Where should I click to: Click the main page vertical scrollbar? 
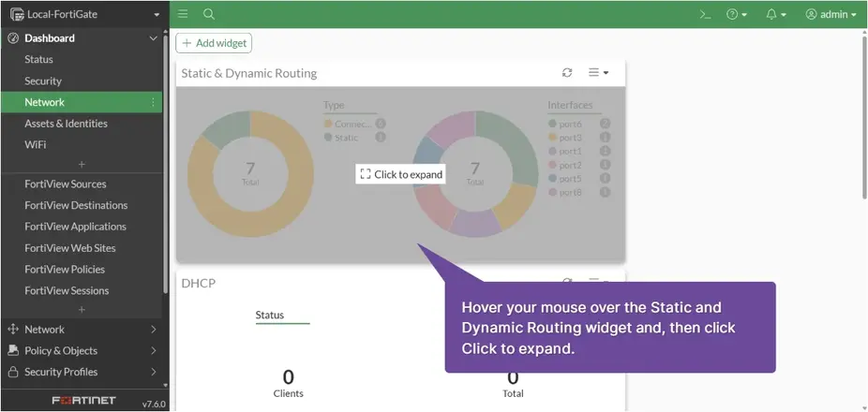pos(864,116)
